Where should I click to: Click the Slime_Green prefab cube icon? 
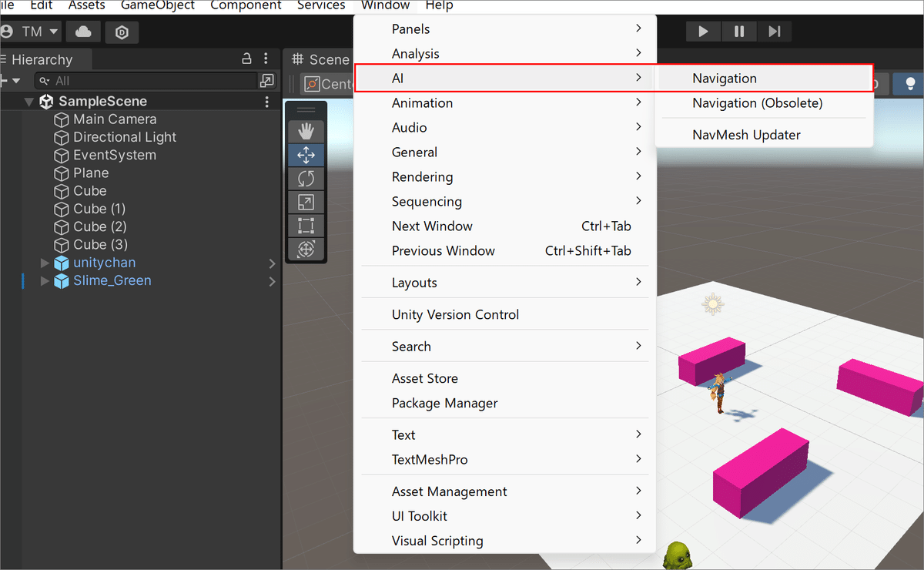(x=62, y=281)
